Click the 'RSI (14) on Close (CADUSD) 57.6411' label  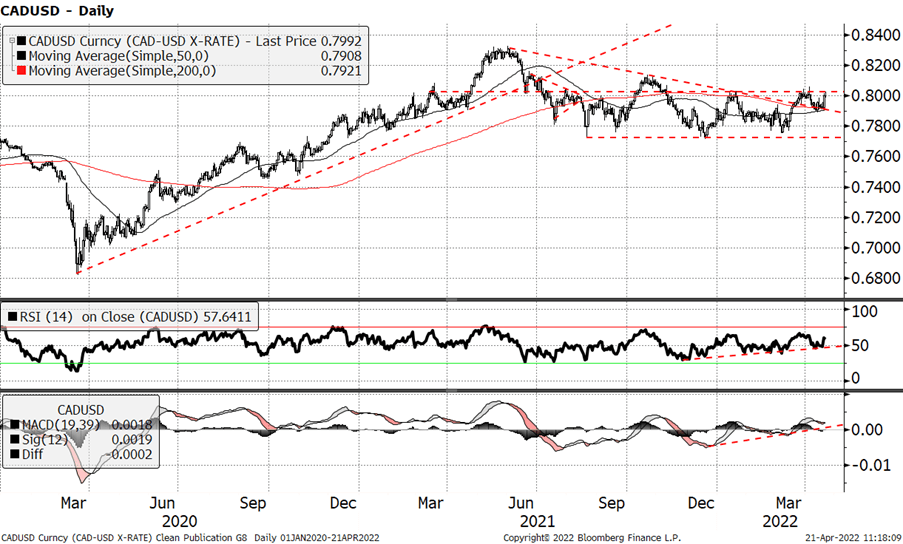[x=135, y=317]
